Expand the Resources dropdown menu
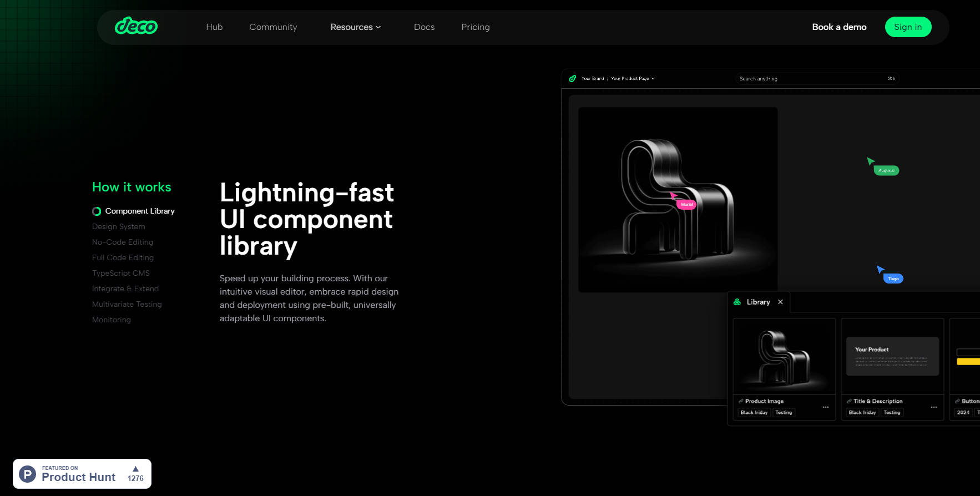The height and width of the screenshot is (496, 980). click(355, 27)
